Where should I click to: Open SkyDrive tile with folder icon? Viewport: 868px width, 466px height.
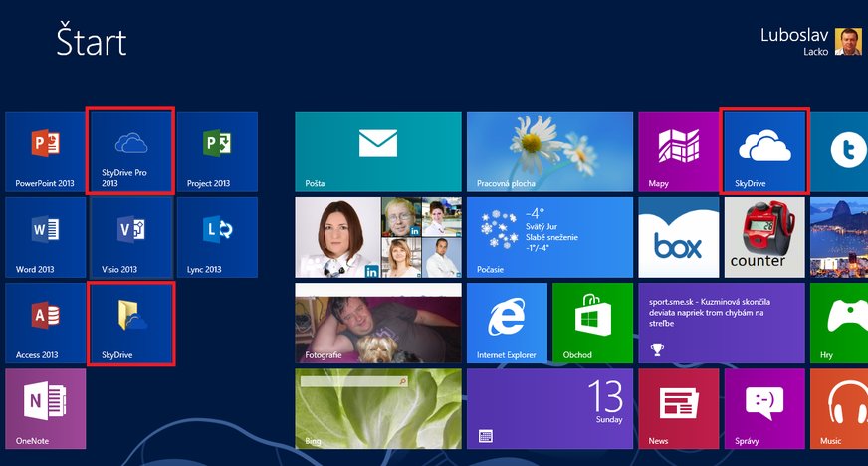coord(130,323)
